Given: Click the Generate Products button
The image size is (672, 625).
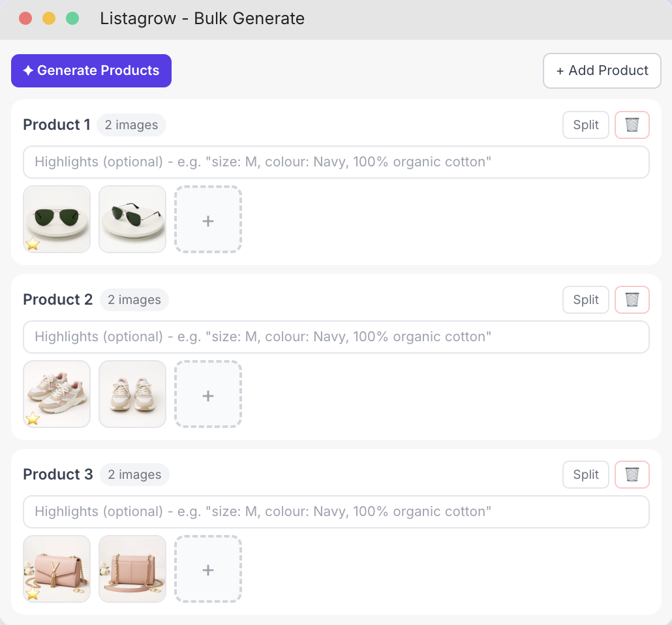Looking at the screenshot, I should [91, 70].
